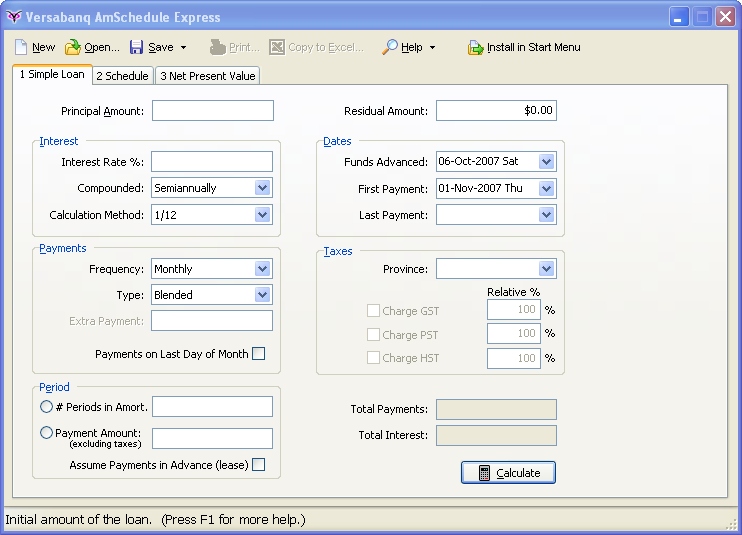Expand the Frequency dropdown
Viewport: 742px width, 535px height.
[x=263, y=269]
